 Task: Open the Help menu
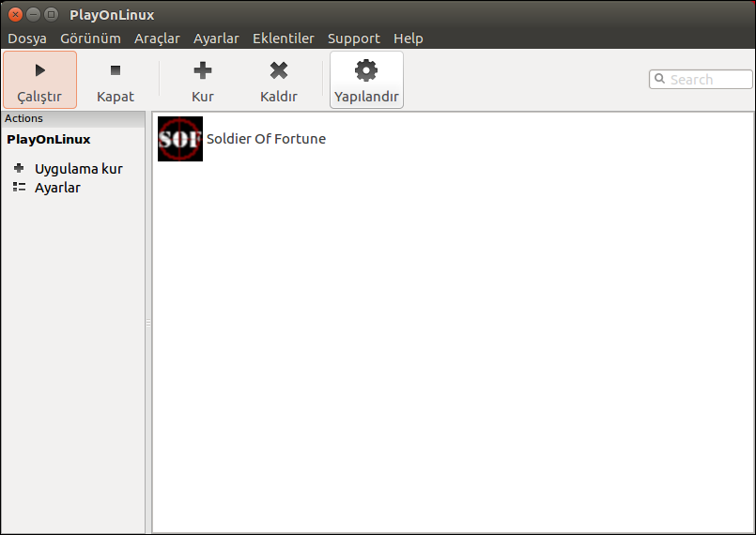(409, 38)
